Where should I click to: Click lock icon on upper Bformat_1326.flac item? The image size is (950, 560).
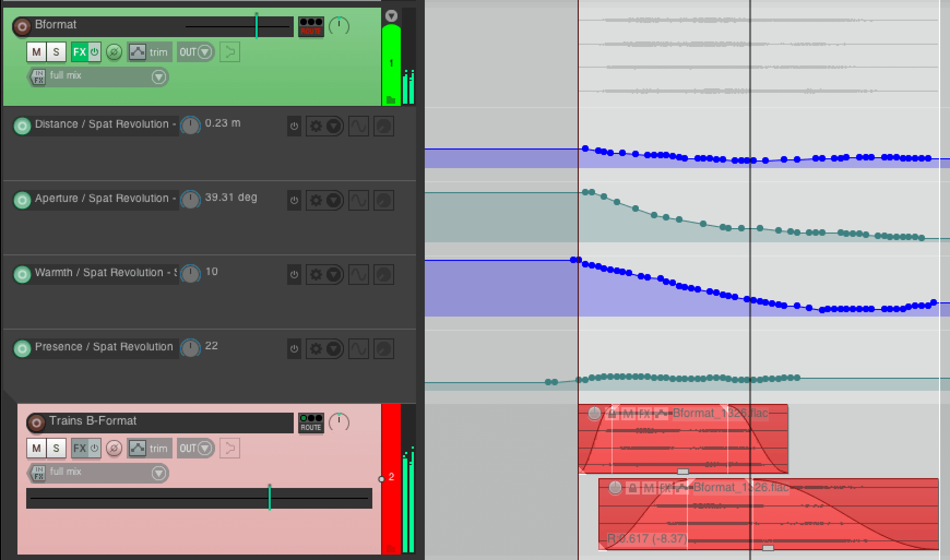(612, 414)
